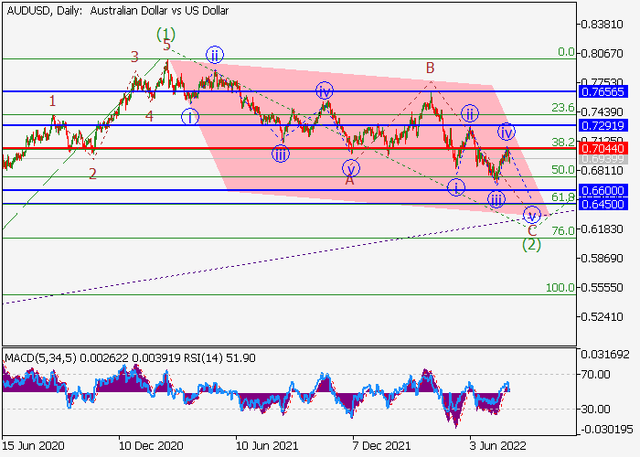Select the 23.6 Fibonacci level label

click(x=562, y=107)
